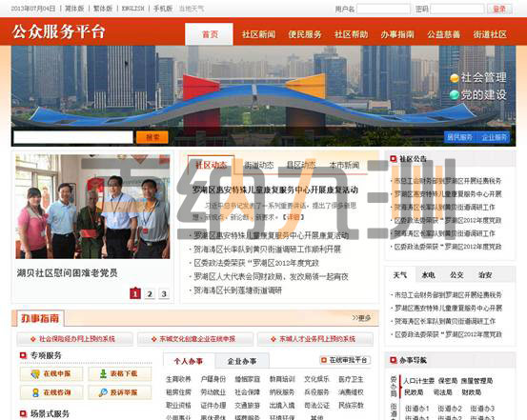Toggle 居民服务 search mode
The image size is (527, 420).
pos(459,137)
